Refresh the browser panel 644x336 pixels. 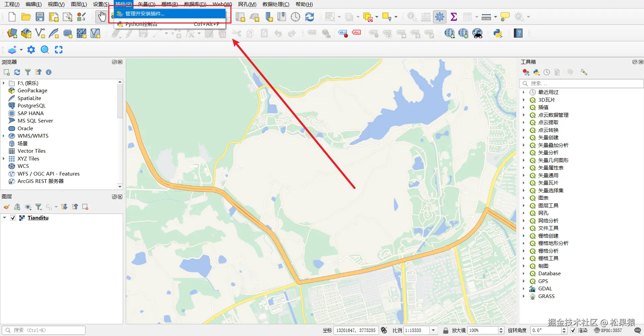click(x=17, y=72)
